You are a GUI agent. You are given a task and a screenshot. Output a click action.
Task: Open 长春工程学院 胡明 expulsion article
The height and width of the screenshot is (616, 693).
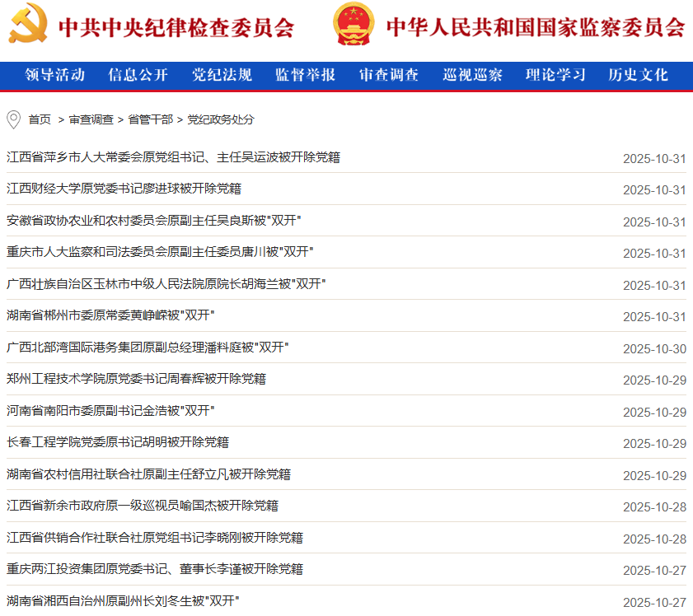coord(118,442)
